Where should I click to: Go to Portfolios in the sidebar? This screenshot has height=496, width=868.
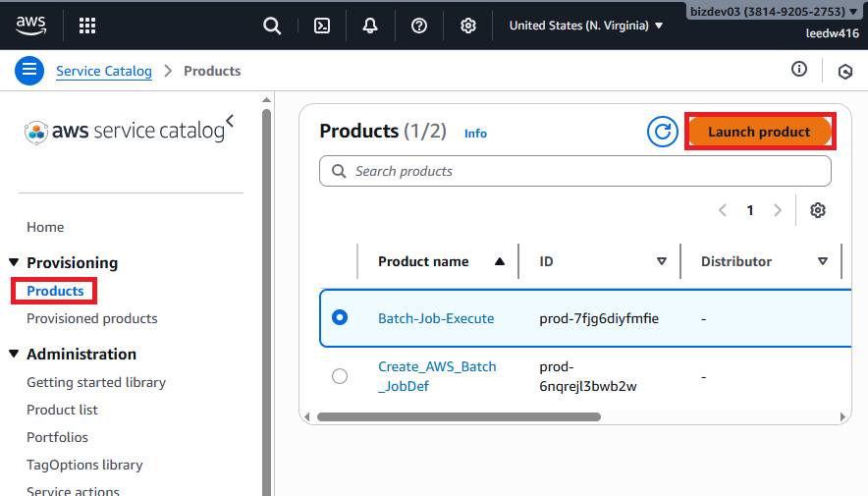click(x=57, y=437)
